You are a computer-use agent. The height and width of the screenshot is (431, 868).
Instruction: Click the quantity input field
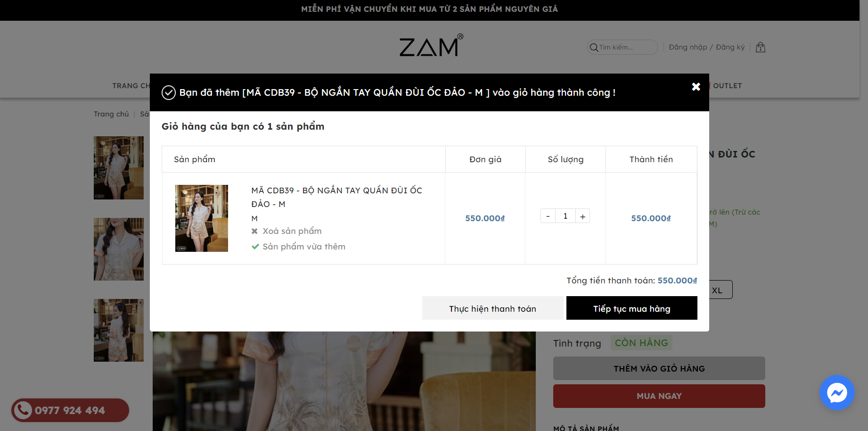pos(565,216)
